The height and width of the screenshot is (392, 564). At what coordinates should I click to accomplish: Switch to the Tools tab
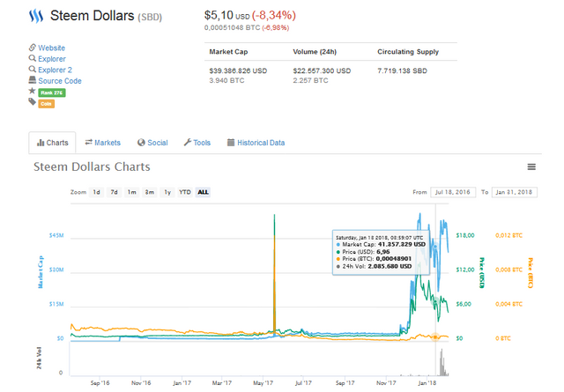[197, 143]
